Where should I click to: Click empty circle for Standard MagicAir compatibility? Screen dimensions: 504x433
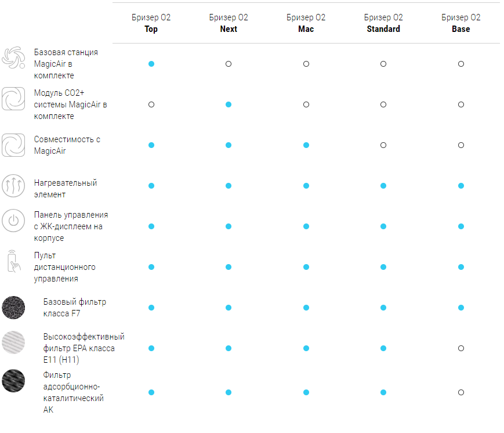383,145
